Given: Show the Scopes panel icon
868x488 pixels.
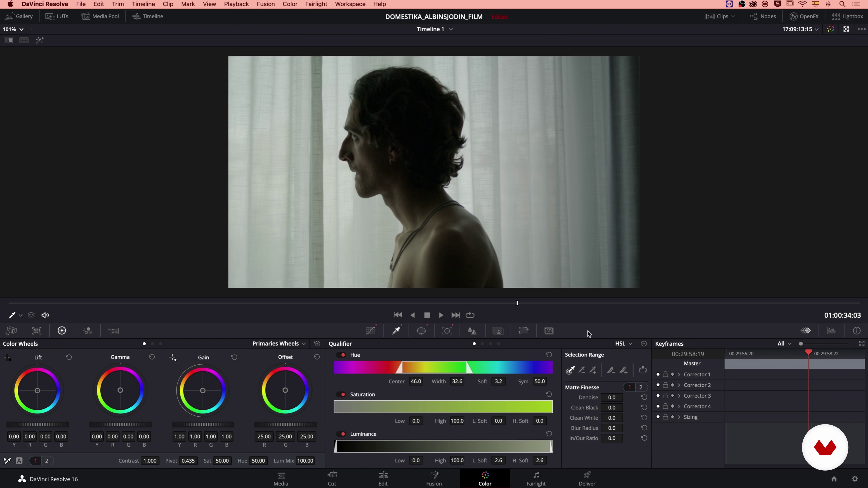Looking at the screenshot, I should point(831,331).
